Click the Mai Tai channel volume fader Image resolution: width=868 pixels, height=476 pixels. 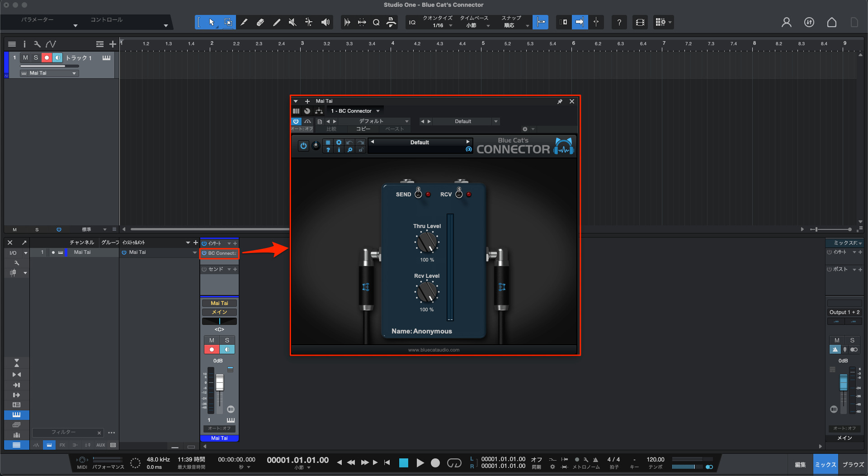tap(220, 383)
